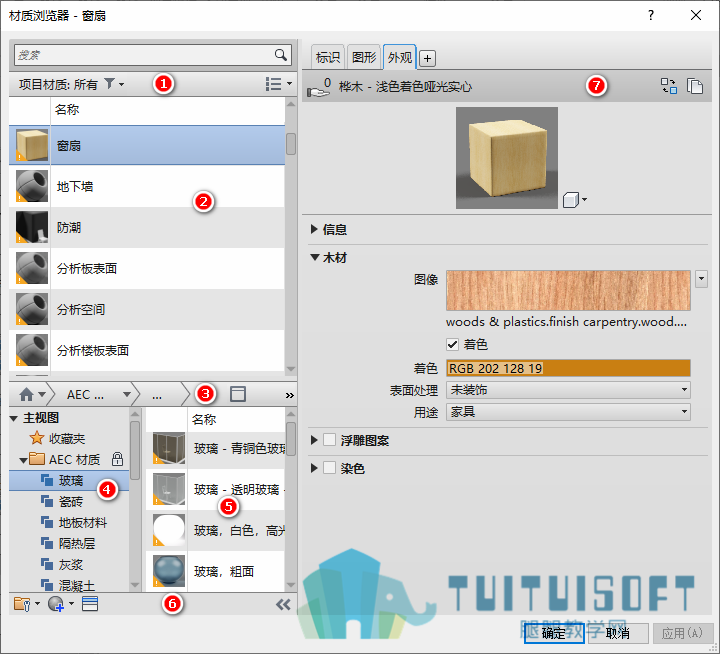The image size is (720, 654).
Task: Select the 地下墙 material
Action: pyautogui.click(x=147, y=186)
